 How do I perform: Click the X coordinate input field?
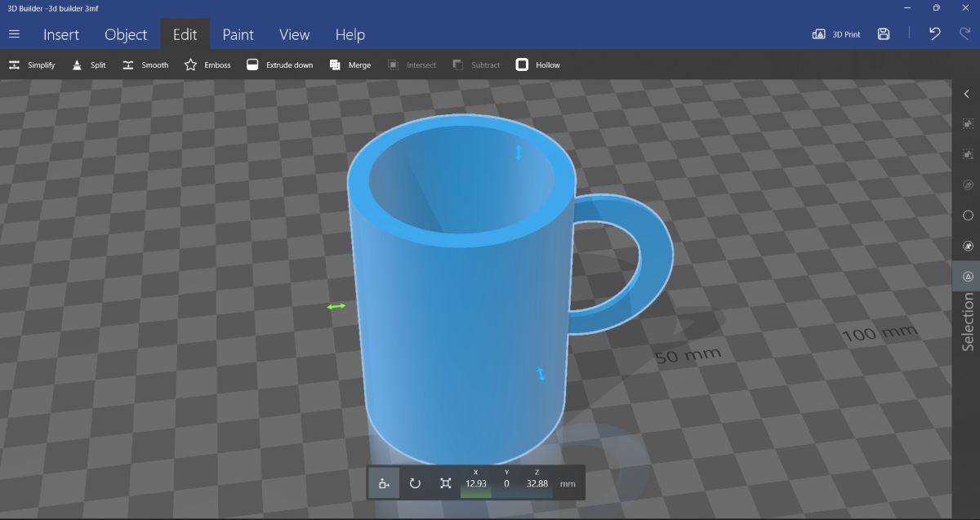476,482
